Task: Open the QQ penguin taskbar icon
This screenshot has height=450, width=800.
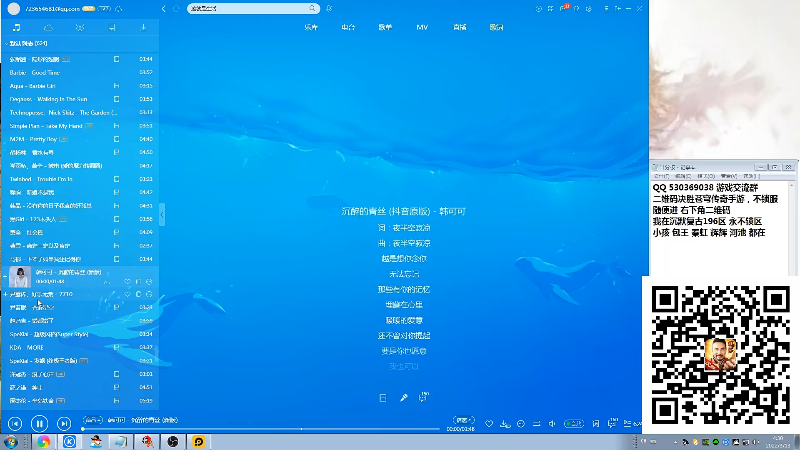Action: 95,442
